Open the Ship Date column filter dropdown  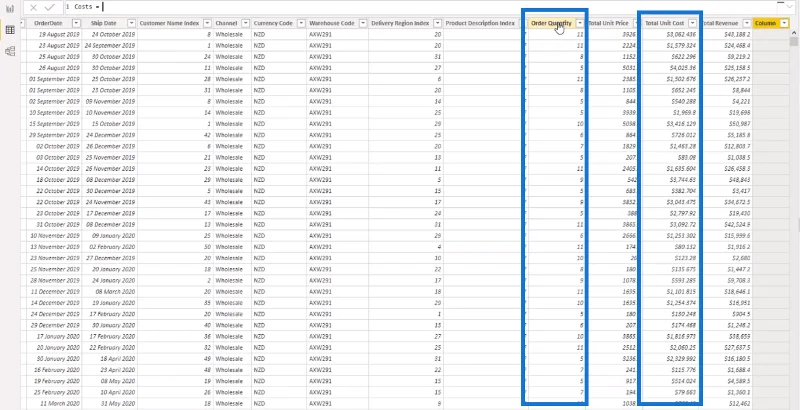(x=131, y=23)
